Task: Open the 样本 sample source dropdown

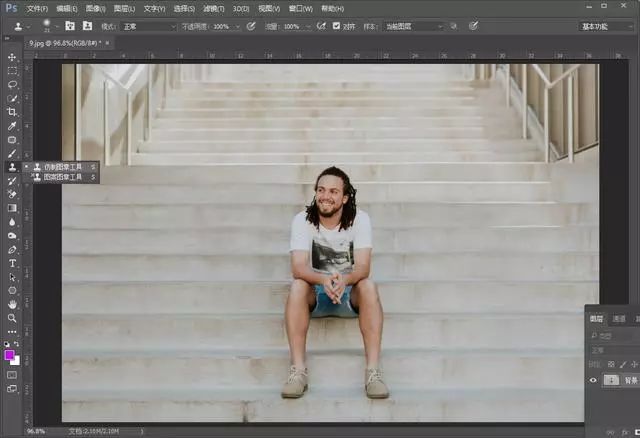Action: (413, 27)
